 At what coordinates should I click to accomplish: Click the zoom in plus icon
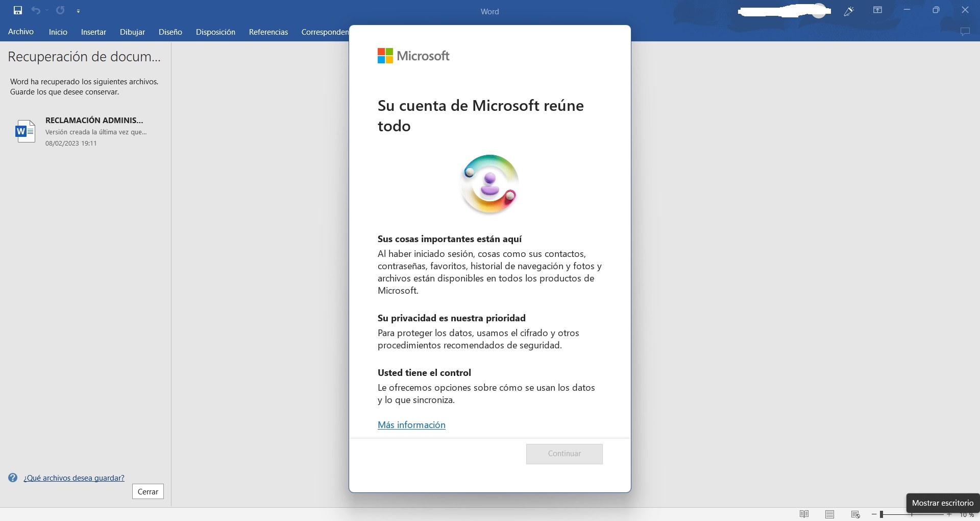click(949, 514)
